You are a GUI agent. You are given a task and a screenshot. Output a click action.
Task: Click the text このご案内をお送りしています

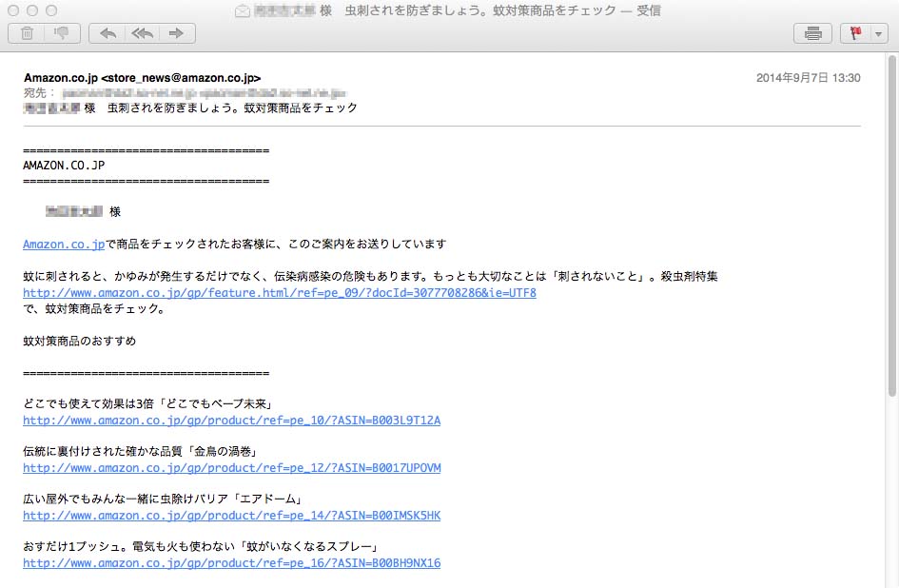[367, 245]
